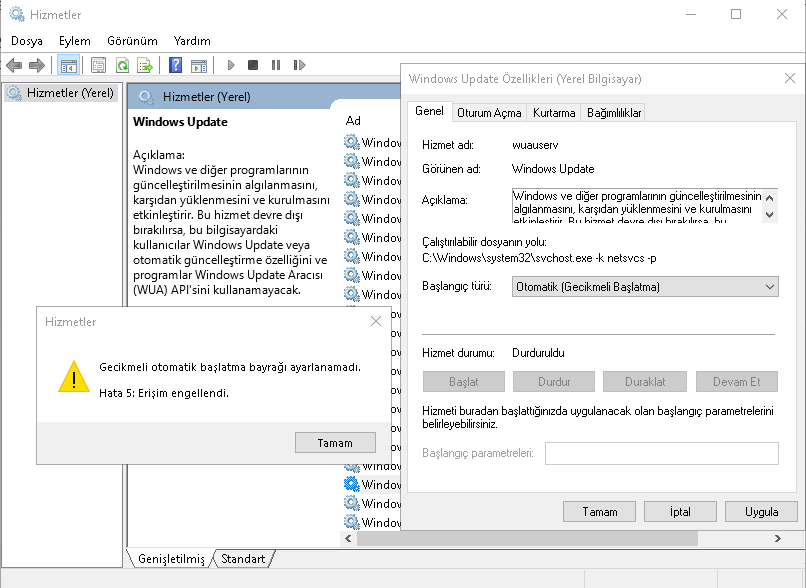Image resolution: width=806 pixels, height=588 pixels.
Task: Click the Başlangıç parametreleri input field
Action: (662, 453)
